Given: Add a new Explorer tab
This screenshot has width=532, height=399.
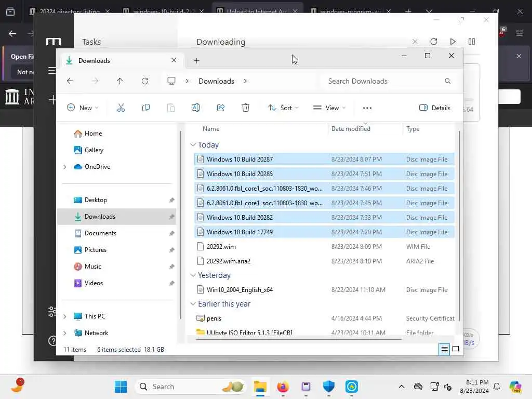Looking at the screenshot, I should [196, 61].
